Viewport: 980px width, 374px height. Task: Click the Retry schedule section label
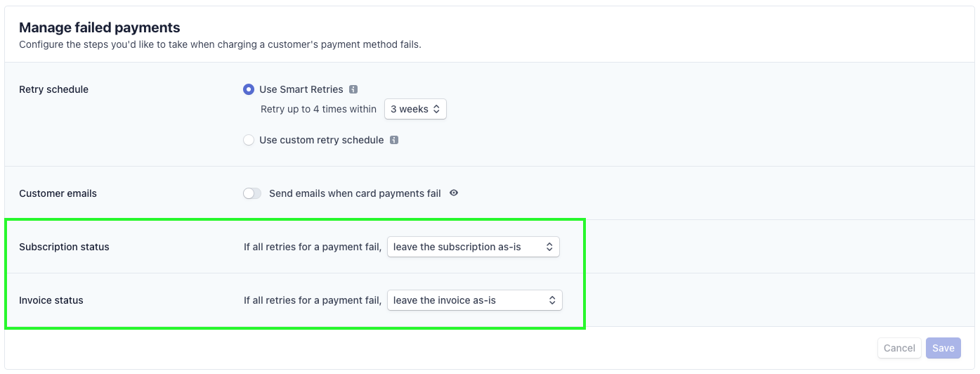(54, 89)
